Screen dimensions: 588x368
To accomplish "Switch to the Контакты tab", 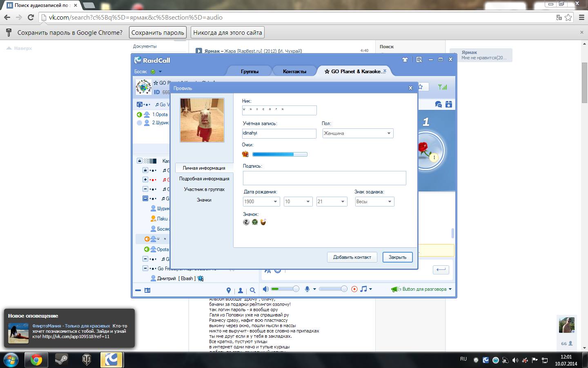I will pyautogui.click(x=294, y=71).
